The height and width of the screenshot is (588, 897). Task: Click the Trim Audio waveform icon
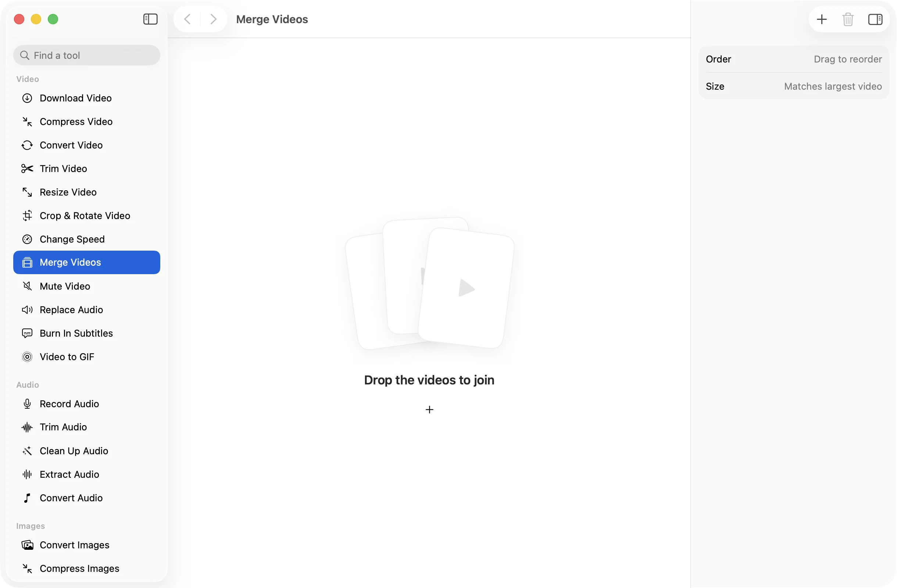coord(27,427)
